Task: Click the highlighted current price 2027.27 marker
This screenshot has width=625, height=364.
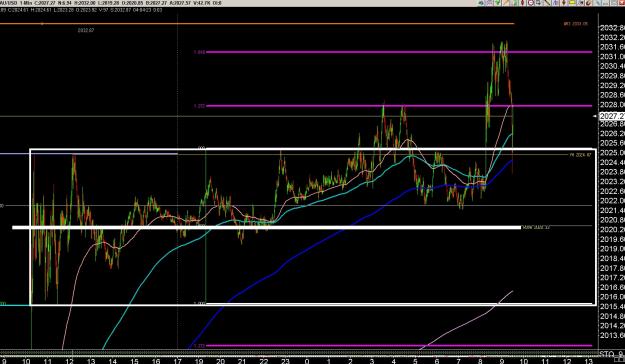Action: pos(612,116)
